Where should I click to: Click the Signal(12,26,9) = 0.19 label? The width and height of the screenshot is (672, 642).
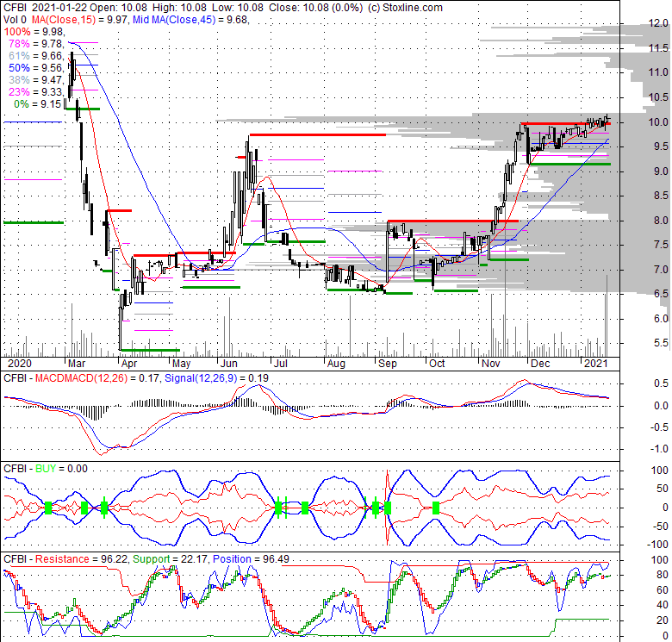point(216,378)
